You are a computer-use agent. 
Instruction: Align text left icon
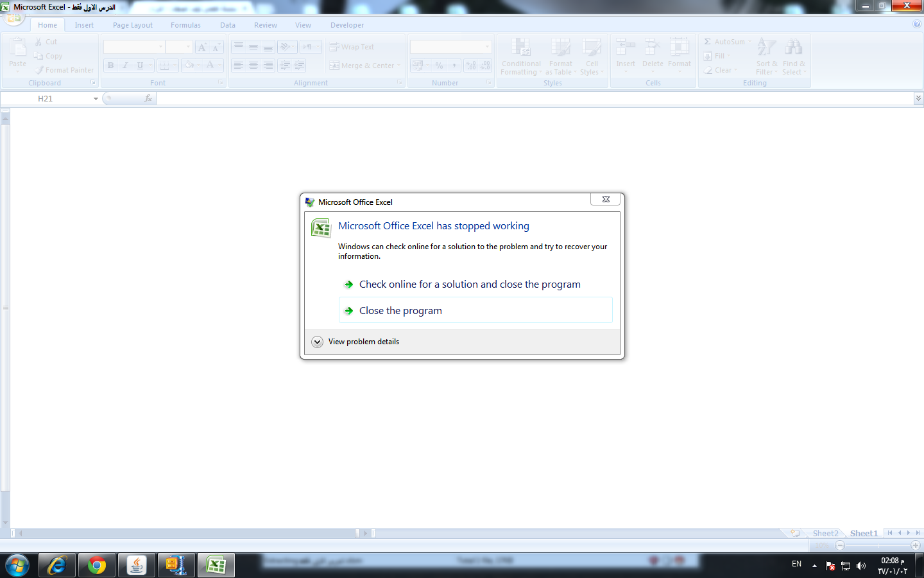(x=239, y=66)
